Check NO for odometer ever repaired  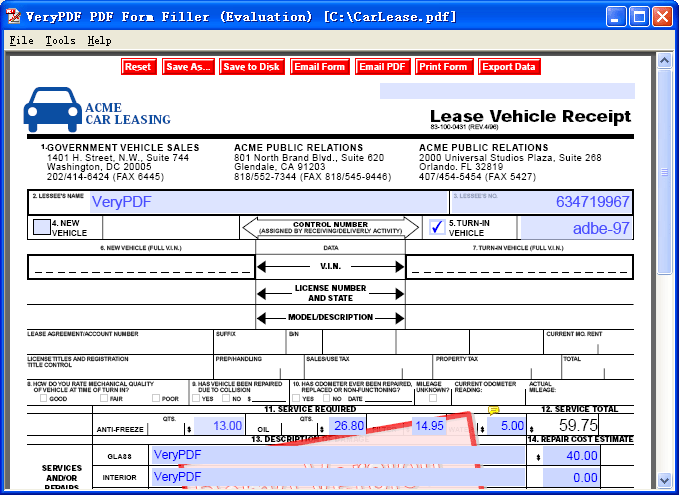pyautogui.click(x=327, y=398)
